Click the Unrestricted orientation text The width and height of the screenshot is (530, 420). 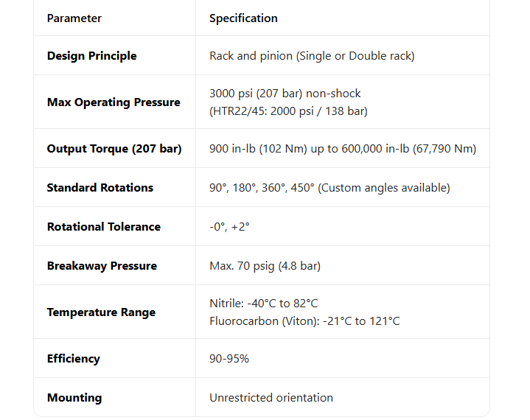pos(271,398)
